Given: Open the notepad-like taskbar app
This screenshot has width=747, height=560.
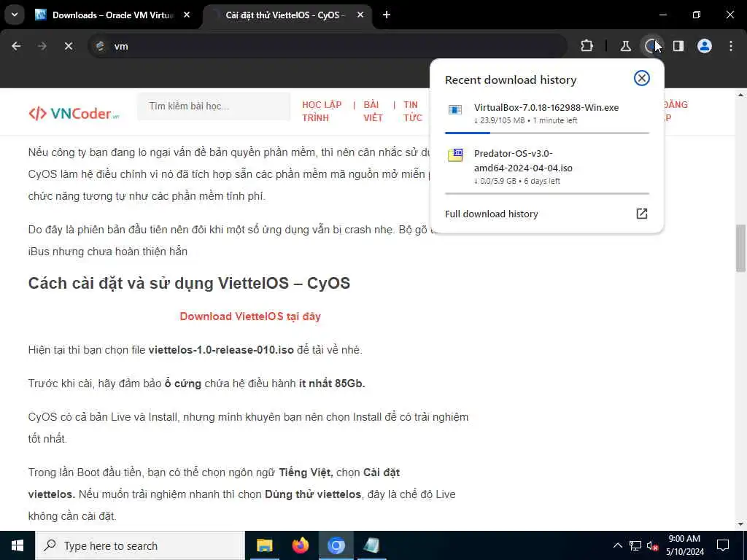Looking at the screenshot, I should [x=371, y=545].
